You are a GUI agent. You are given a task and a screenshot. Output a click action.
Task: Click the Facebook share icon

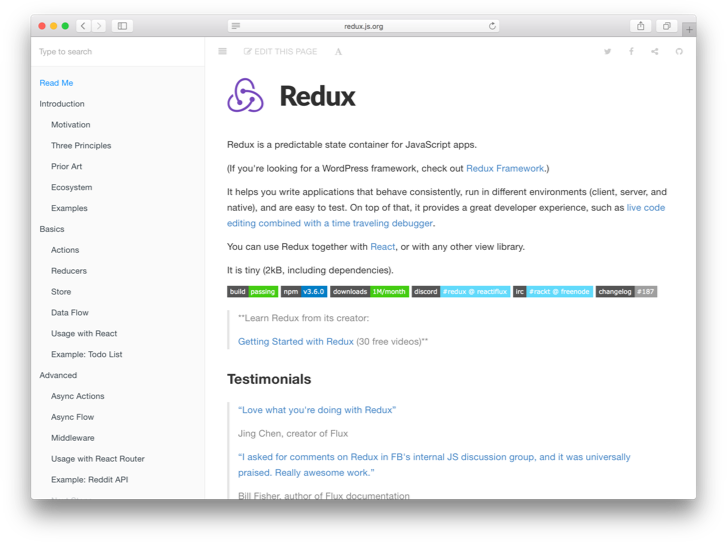pos(631,52)
